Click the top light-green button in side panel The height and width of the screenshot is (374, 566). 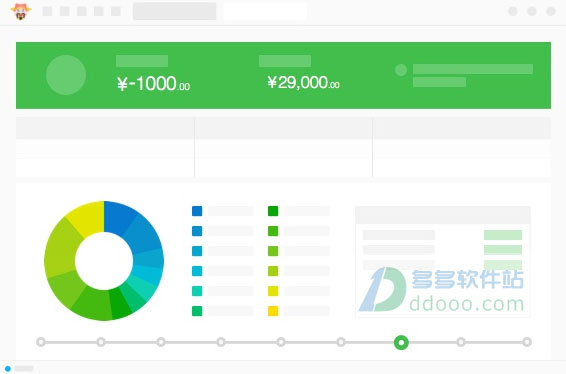(503, 235)
